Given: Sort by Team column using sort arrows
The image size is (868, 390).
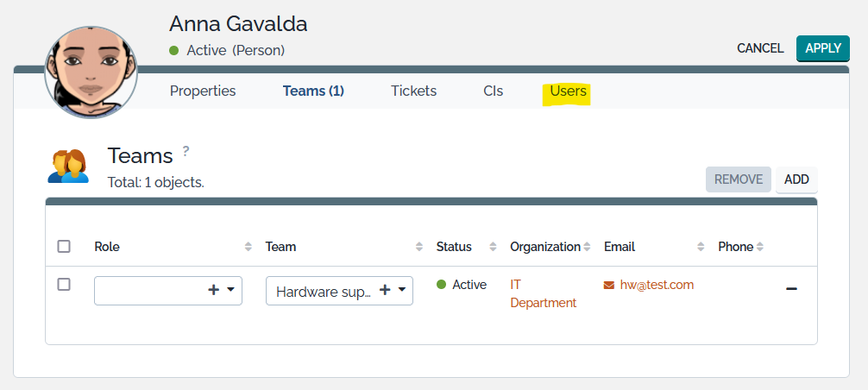Looking at the screenshot, I should [x=420, y=247].
